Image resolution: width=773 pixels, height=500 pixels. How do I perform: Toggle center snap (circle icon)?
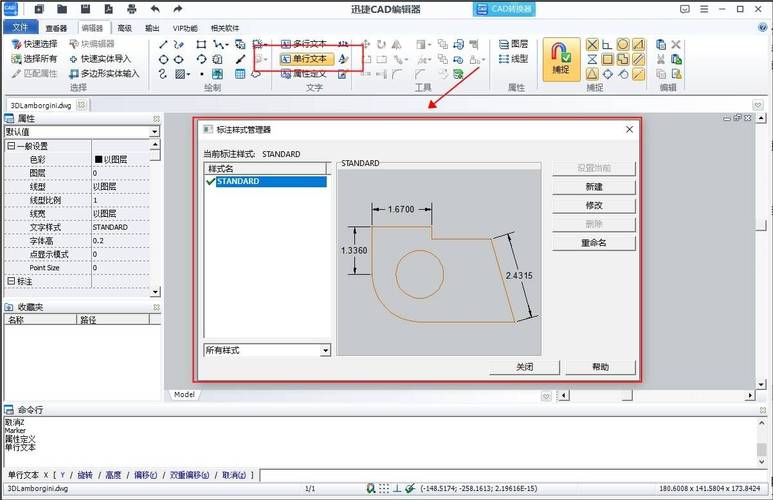[623, 45]
